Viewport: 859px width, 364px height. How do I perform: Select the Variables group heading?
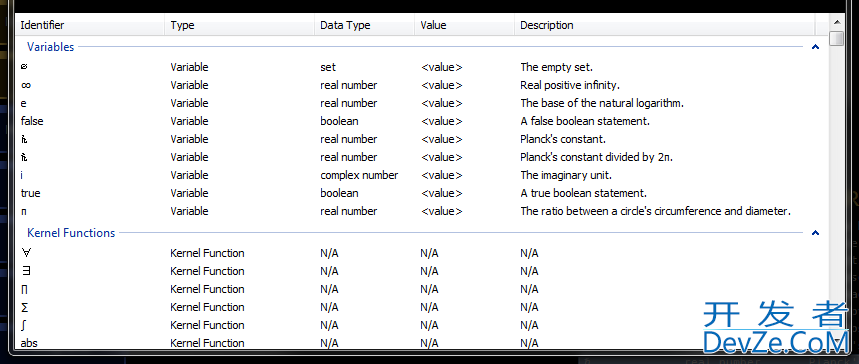[50, 47]
